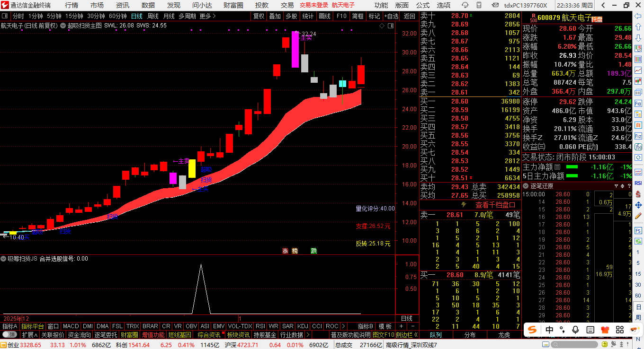This screenshot has height=349, width=644.
Task: Select the pencil drawing tool icon
Action: (637, 216)
